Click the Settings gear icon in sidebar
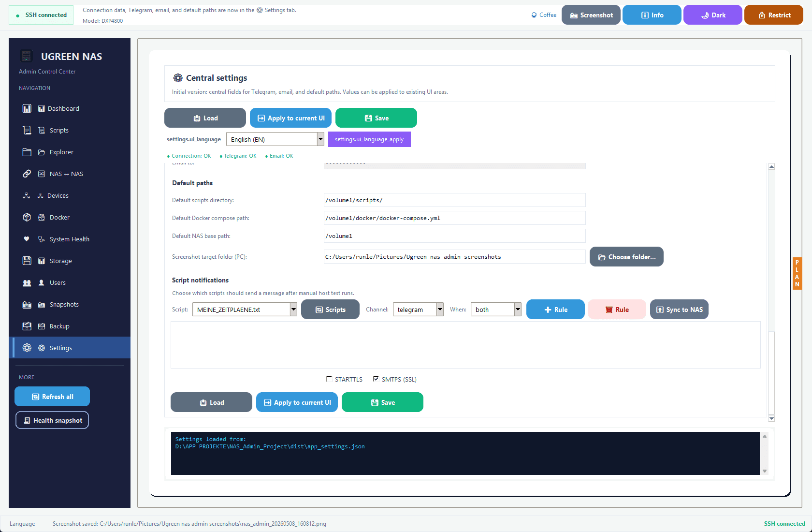Image resolution: width=812 pixels, height=532 pixels. (27, 348)
